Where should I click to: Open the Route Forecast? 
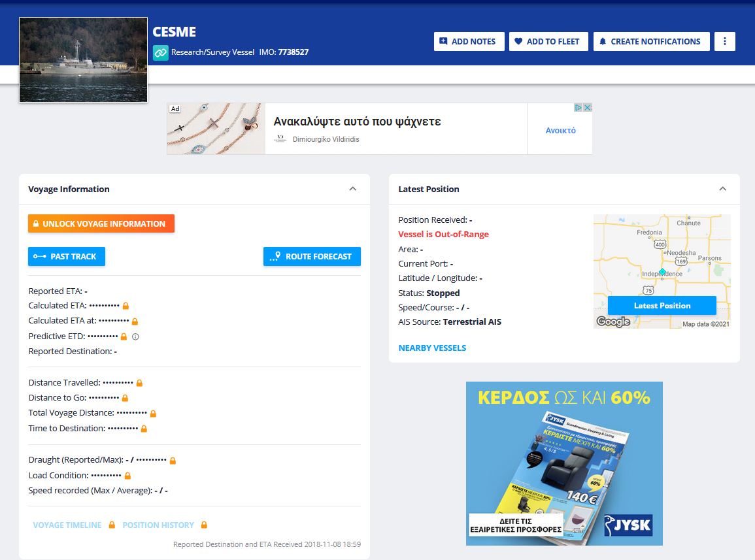click(x=312, y=256)
